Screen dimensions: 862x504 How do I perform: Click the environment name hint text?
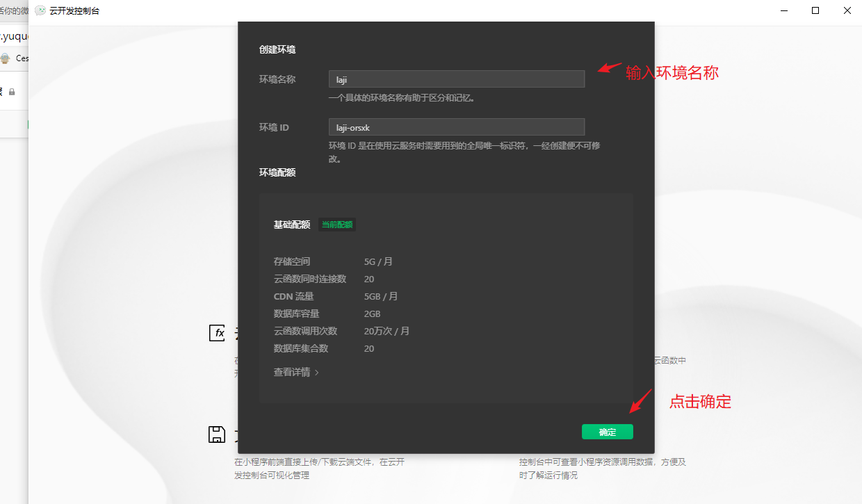[x=402, y=98]
